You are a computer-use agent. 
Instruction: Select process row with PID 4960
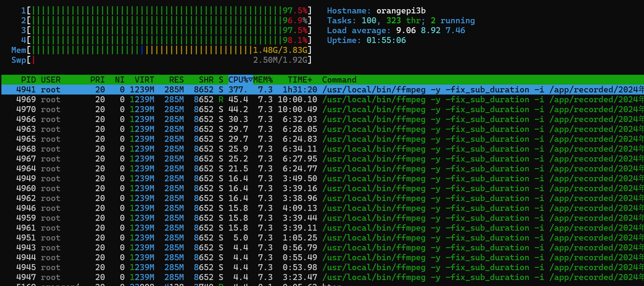click(x=323, y=188)
